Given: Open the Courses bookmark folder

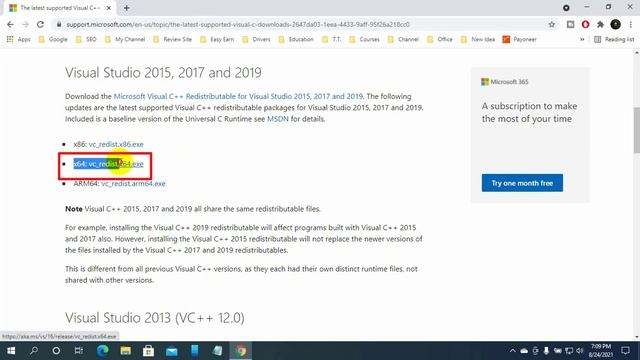Looking at the screenshot, I should point(364,40).
